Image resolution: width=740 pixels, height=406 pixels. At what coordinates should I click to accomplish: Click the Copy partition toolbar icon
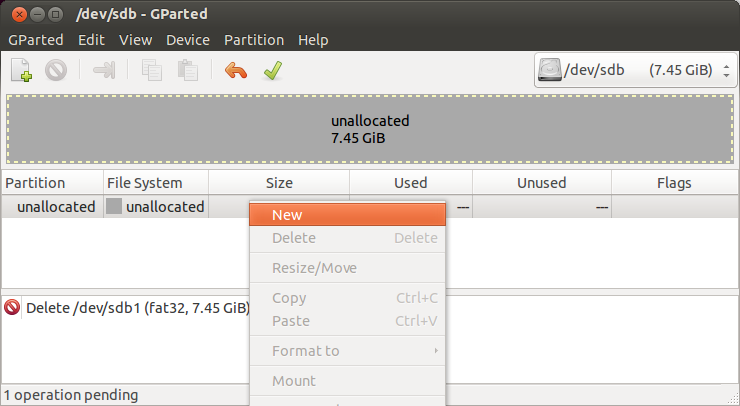[152, 70]
